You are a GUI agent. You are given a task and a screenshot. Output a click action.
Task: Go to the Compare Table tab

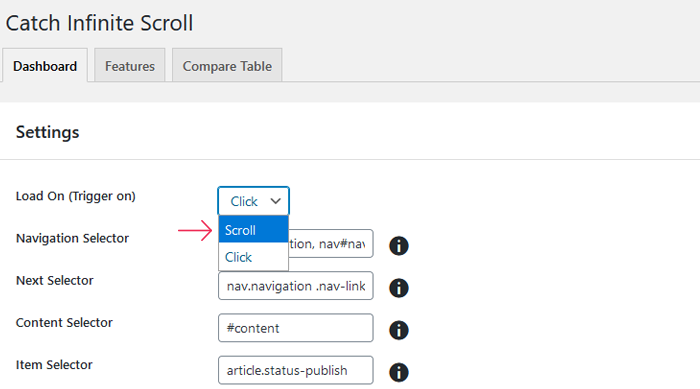227,66
